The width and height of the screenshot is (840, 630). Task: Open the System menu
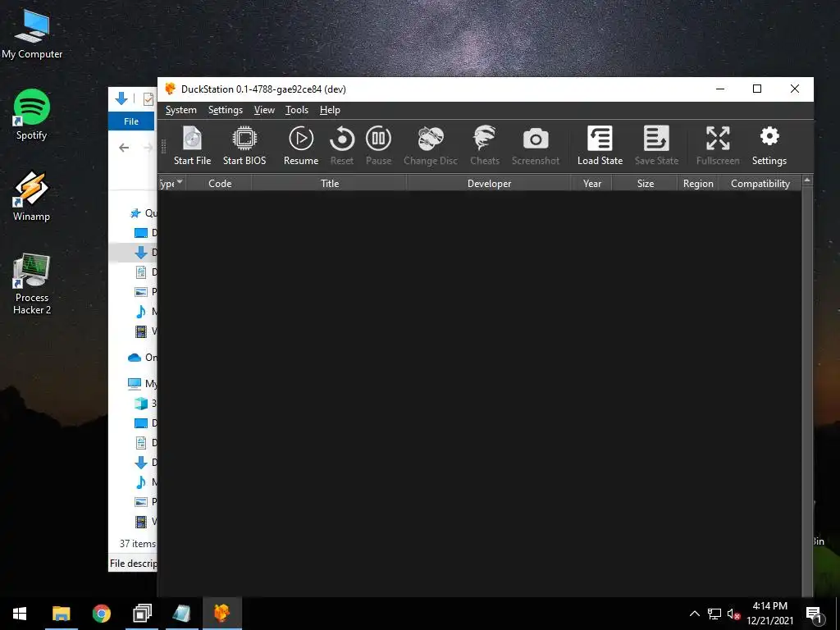pyautogui.click(x=181, y=110)
